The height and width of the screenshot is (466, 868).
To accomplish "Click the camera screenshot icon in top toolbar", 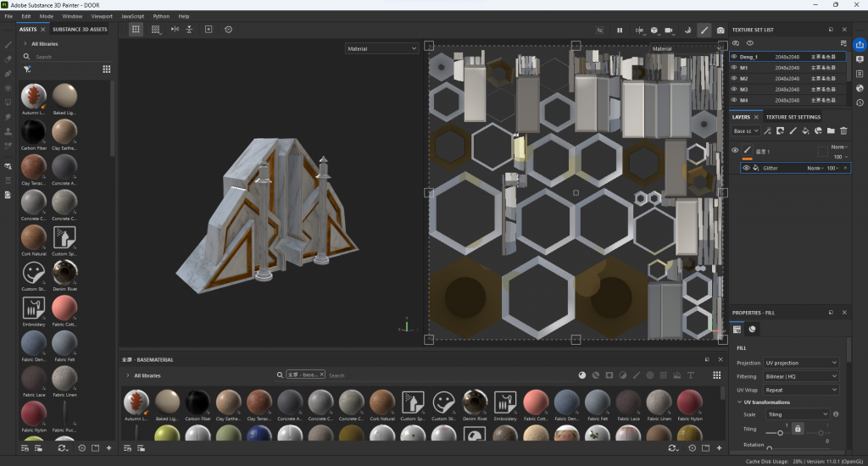I will tap(721, 30).
